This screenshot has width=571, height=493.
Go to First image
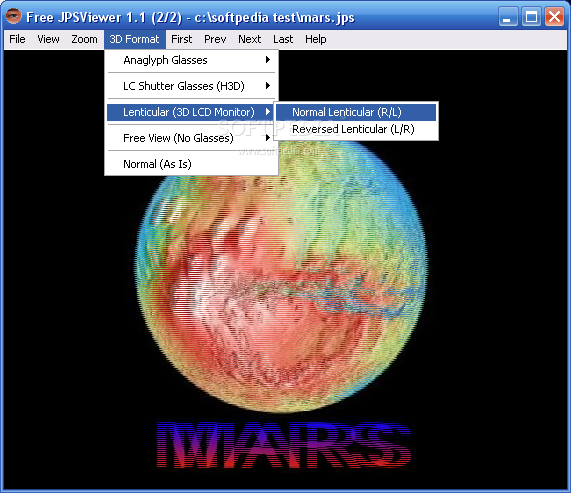[181, 39]
